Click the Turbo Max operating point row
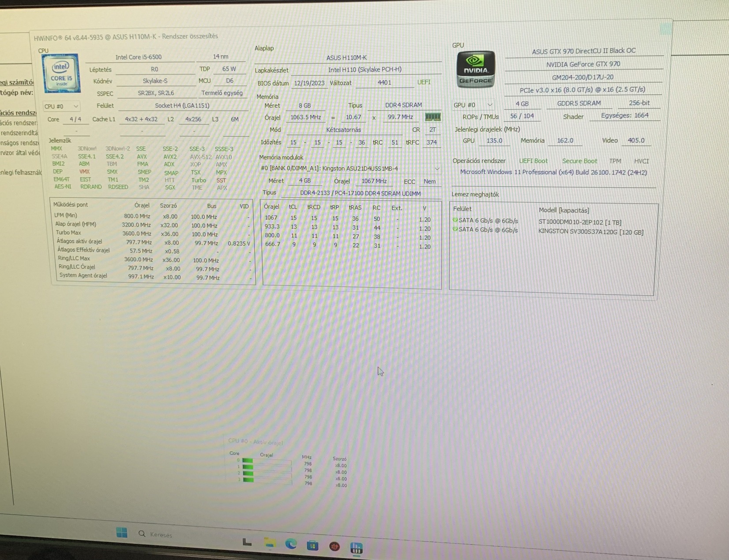This screenshot has width=729, height=560. [153, 233]
